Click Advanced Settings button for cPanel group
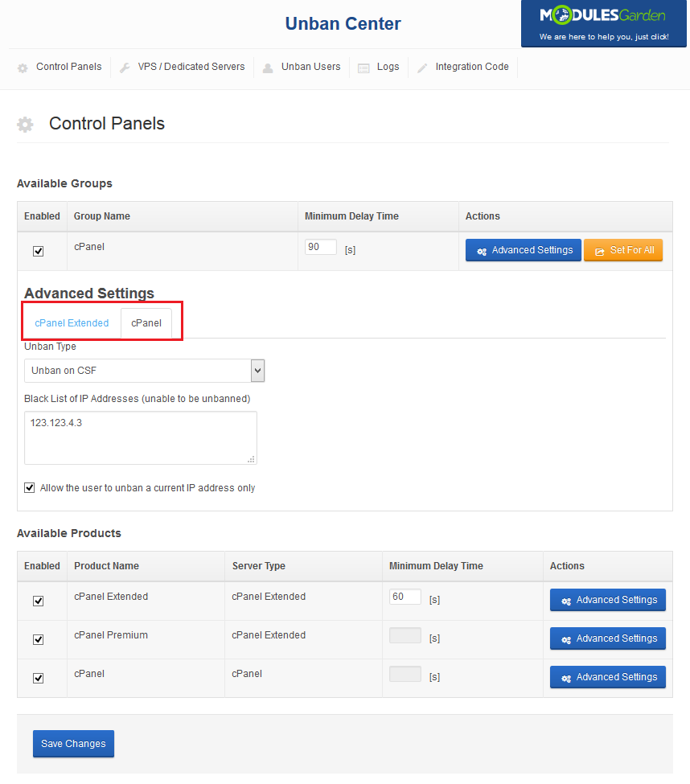Viewport: 690px width, 784px height. 523,250
